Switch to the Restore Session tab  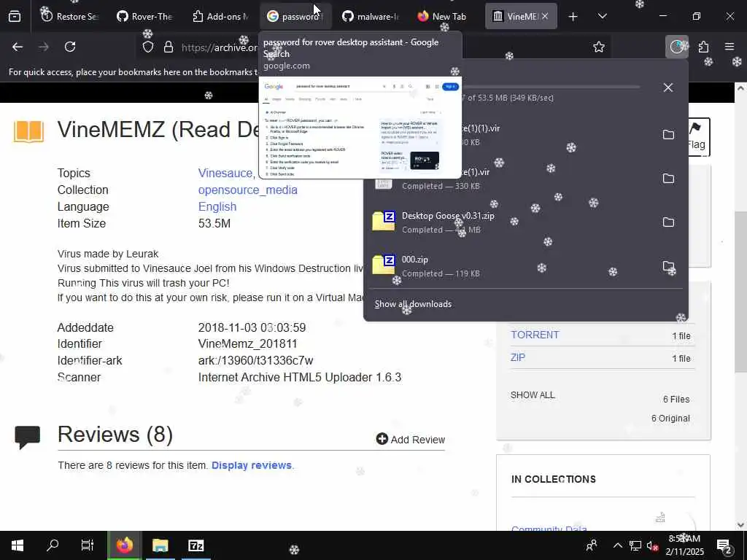70,16
